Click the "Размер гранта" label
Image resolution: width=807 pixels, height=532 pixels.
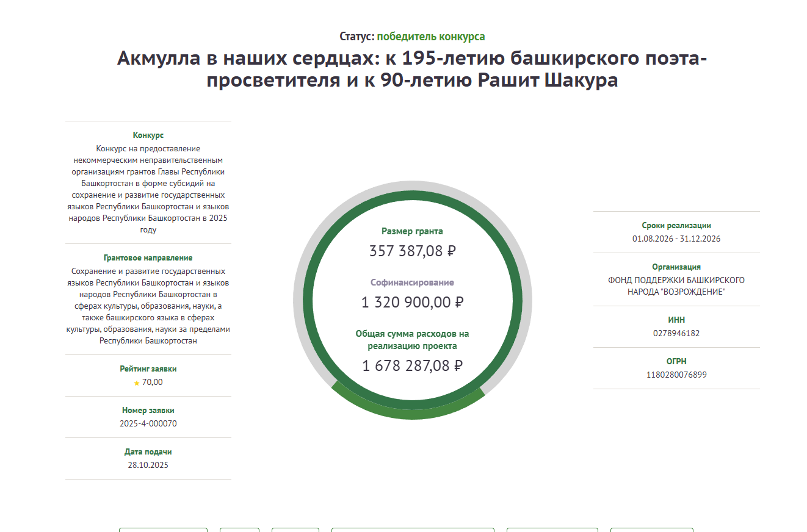[x=412, y=231]
